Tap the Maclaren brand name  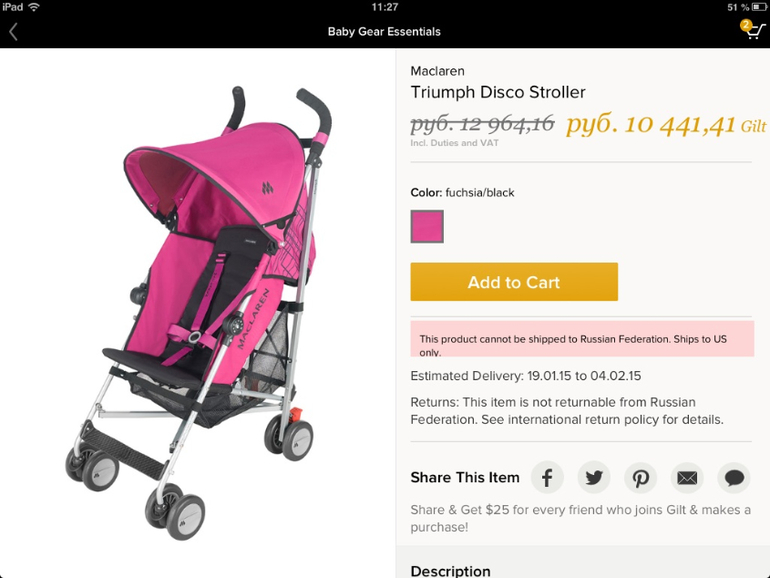coord(438,71)
